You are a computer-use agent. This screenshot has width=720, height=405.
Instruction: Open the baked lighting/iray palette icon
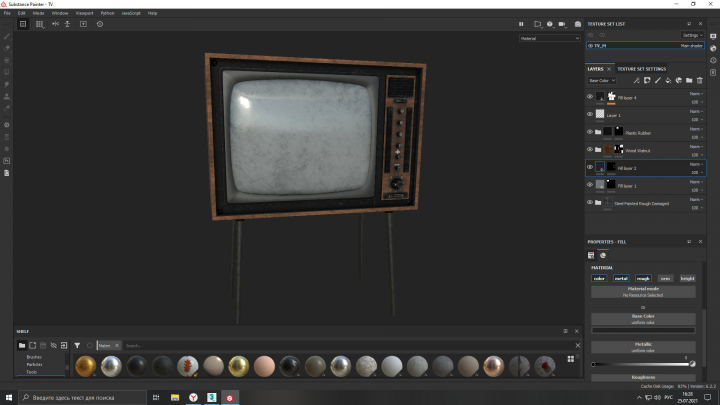7,125
